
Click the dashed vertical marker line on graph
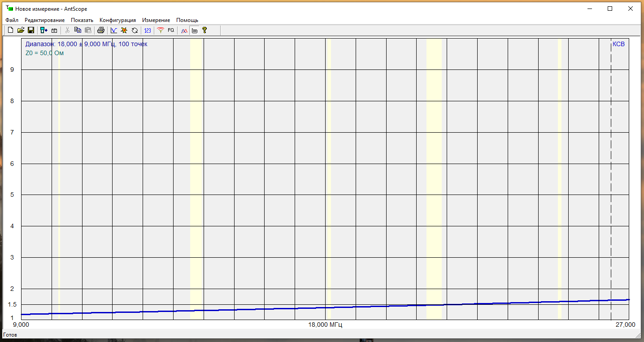coord(611,179)
